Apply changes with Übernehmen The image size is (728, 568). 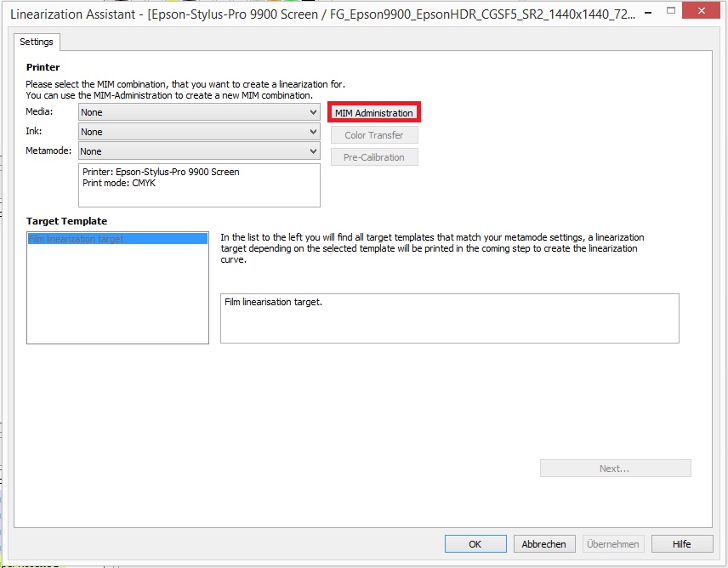click(x=613, y=543)
